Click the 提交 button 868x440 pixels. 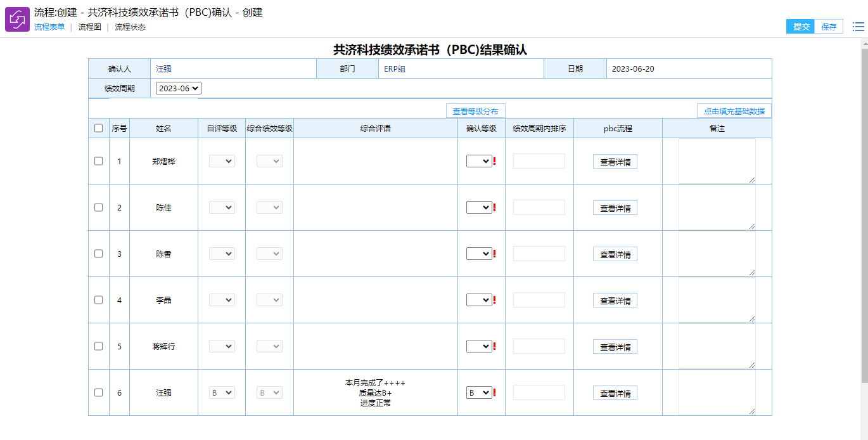pos(801,27)
